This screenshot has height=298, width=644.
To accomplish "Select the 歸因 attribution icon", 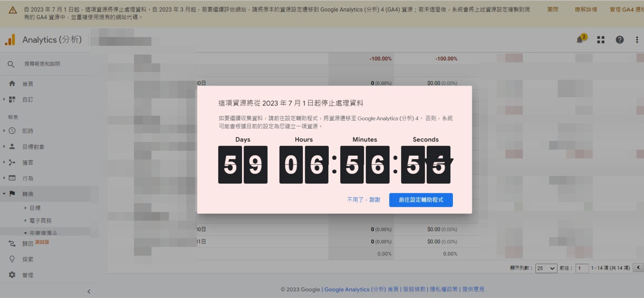I will pos(12,243).
